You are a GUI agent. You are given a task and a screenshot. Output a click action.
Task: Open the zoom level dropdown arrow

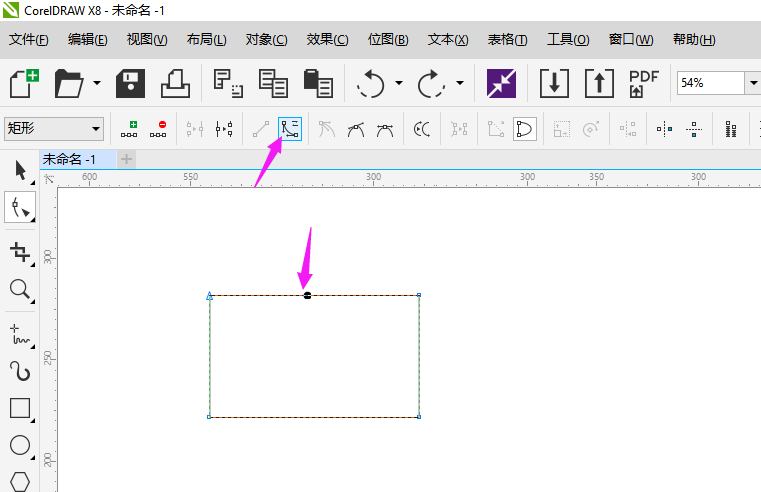coord(753,83)
